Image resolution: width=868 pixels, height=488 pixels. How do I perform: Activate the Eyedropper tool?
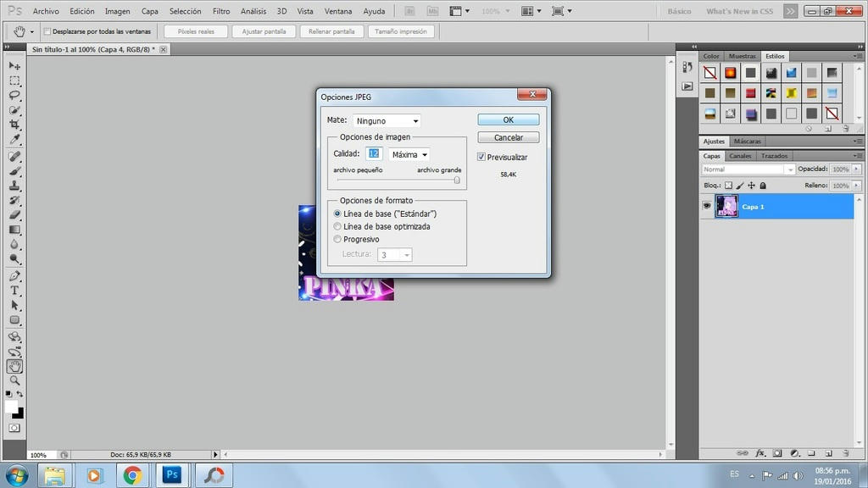coord(14,139)
